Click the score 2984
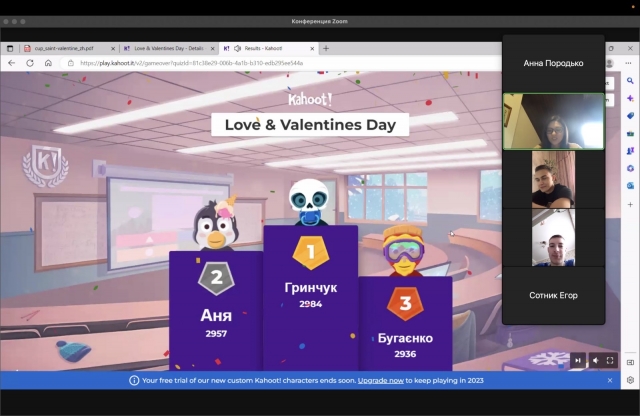 pyautogui.click(x=311, y=304)
